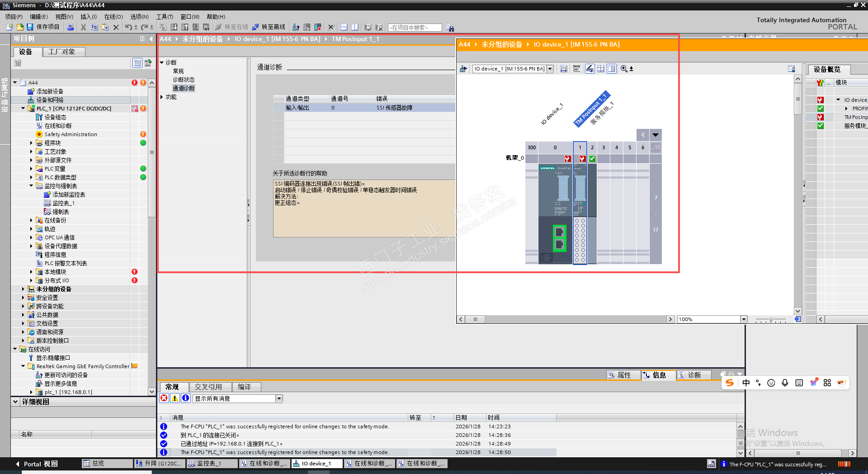Screen dimensions: 868x474
Task: Click the upload from device icon
Action: point(185,27)
